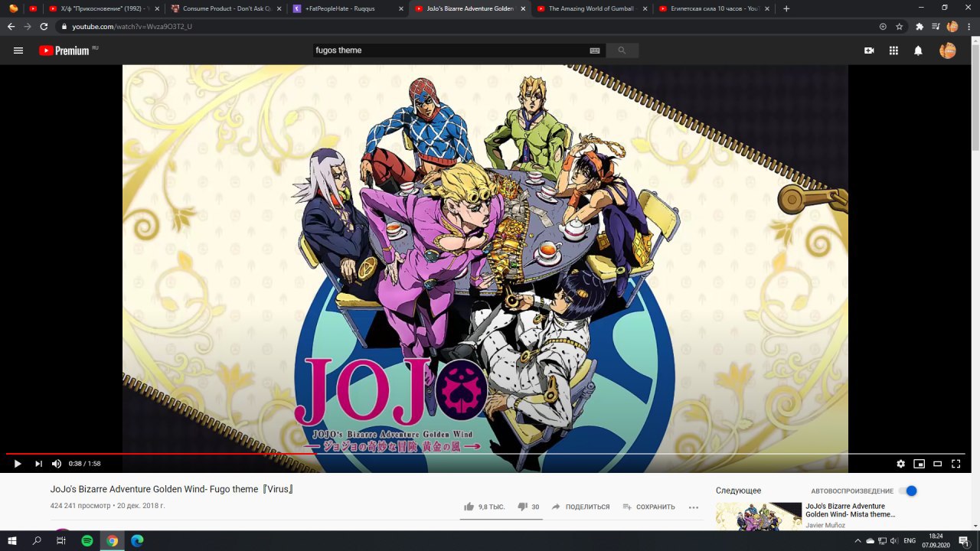View site info via the lock icon
Screen dimensions: 980x551
point(64,26)
